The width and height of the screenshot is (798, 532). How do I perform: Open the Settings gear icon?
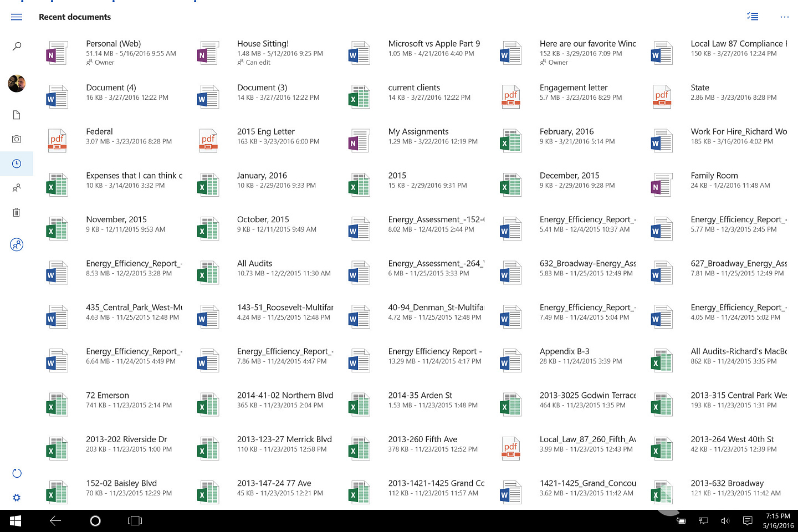coord(17,498)
